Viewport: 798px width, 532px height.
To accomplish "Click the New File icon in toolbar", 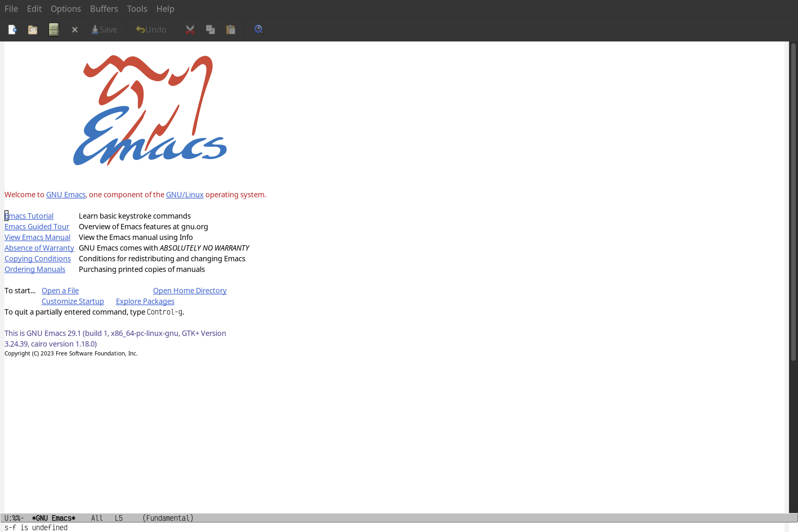I will click(x=12, y=29).
